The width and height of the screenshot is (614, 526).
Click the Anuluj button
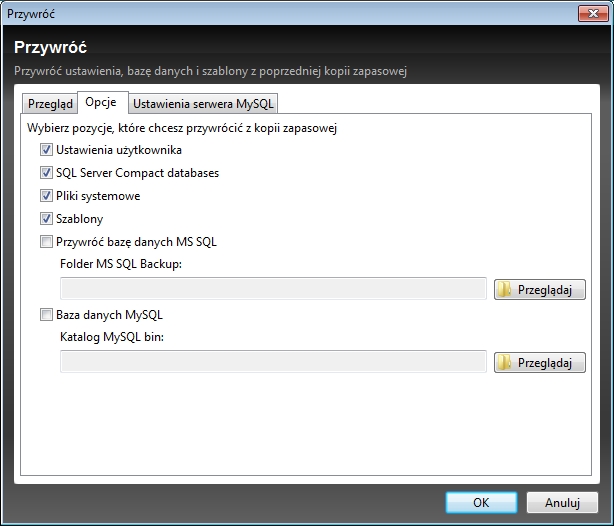click(562, 502)
